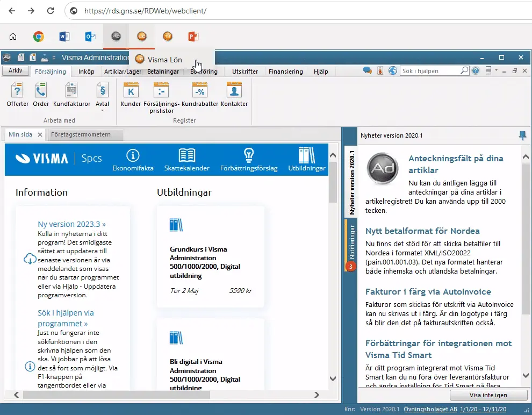Launch Outlook from launcher bar

[x=90, y=37]
